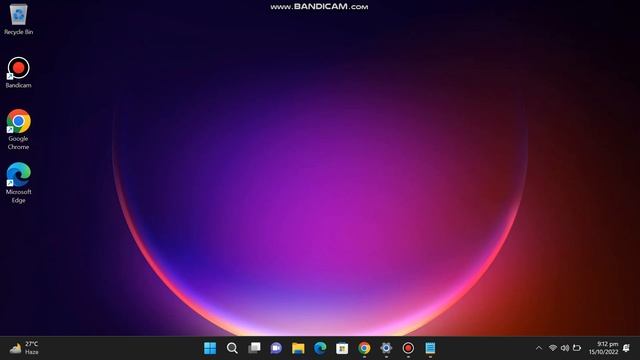640x360 pixels.
Task: Launch Microsoft Edge from the taskbar
Action: pyautogui.click(x=320, y=348)
